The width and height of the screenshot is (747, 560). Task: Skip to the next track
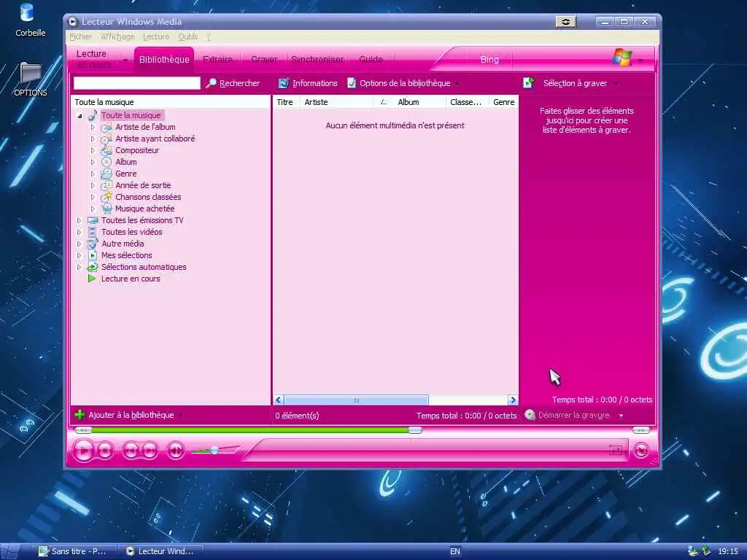pyautogui.click(x=149, y=450)
